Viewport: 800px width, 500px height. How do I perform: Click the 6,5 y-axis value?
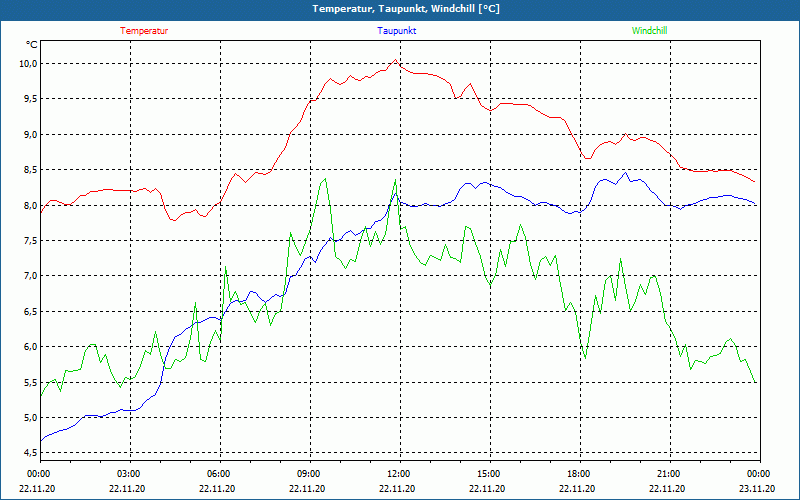click(30, 312)
